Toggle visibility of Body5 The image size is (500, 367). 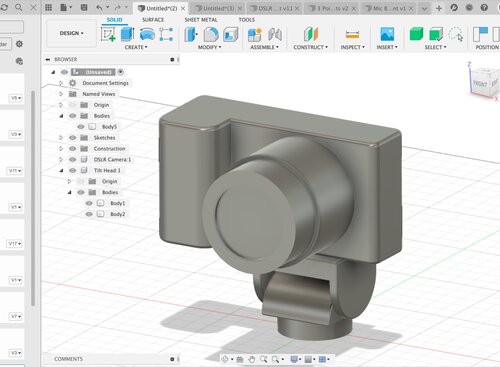[81, 127]
